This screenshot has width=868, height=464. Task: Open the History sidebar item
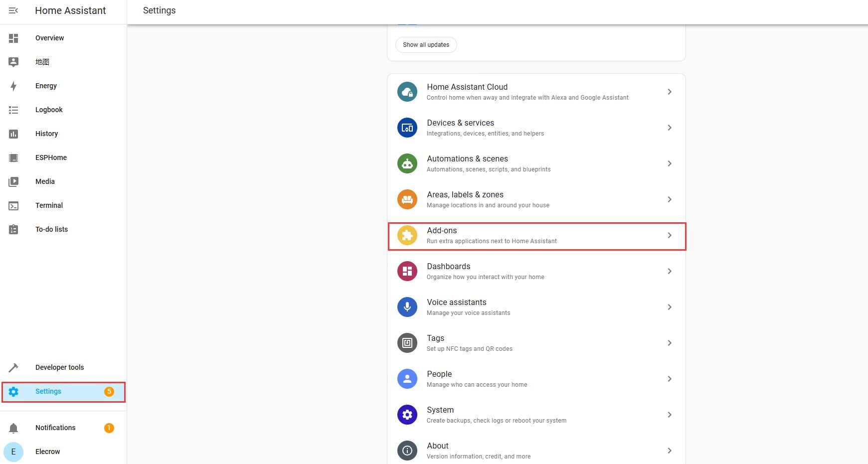(x=63, y=134)
